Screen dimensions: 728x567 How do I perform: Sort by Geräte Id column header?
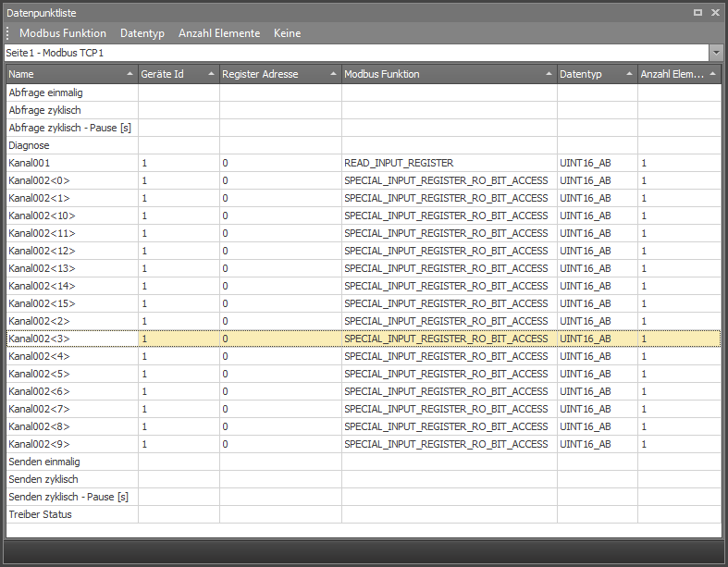click(x=179, y=74)
